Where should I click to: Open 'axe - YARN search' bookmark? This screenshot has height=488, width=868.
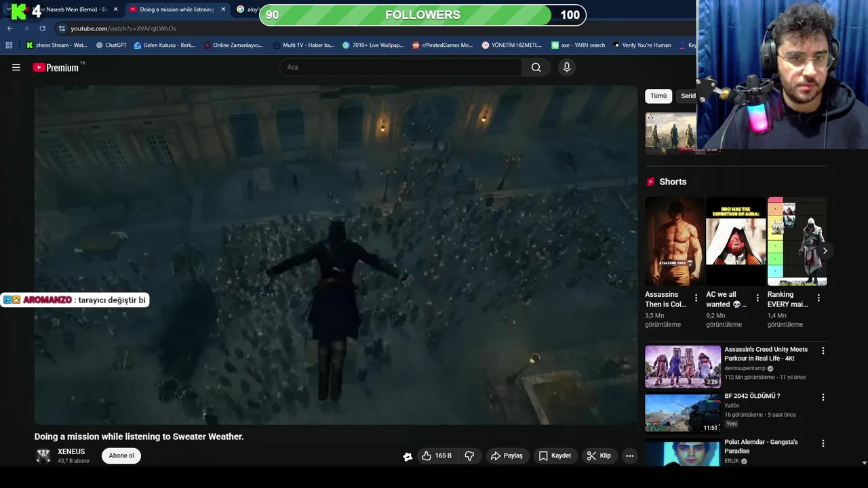[578, 45]
